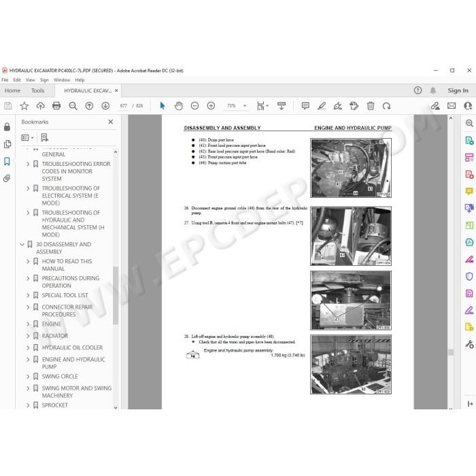
Task: Collapse 30 DISASSEMBLY AND ASSEMBLY bookmark
Action: coord(22,244)
